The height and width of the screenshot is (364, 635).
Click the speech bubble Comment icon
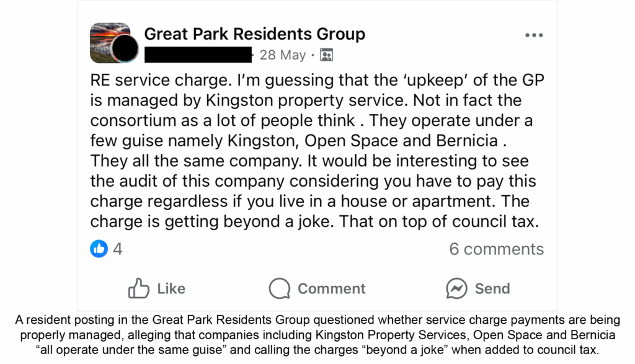click(280, 288)
